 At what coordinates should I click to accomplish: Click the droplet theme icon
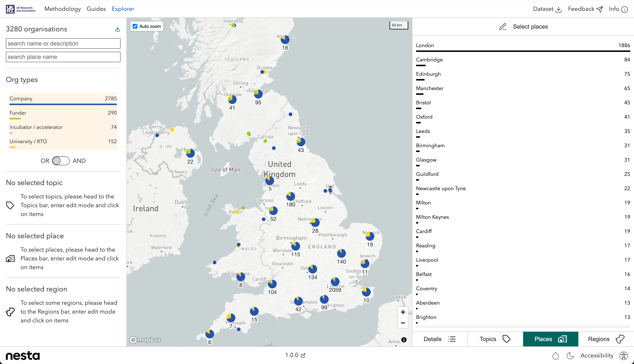tap(555, 356)
